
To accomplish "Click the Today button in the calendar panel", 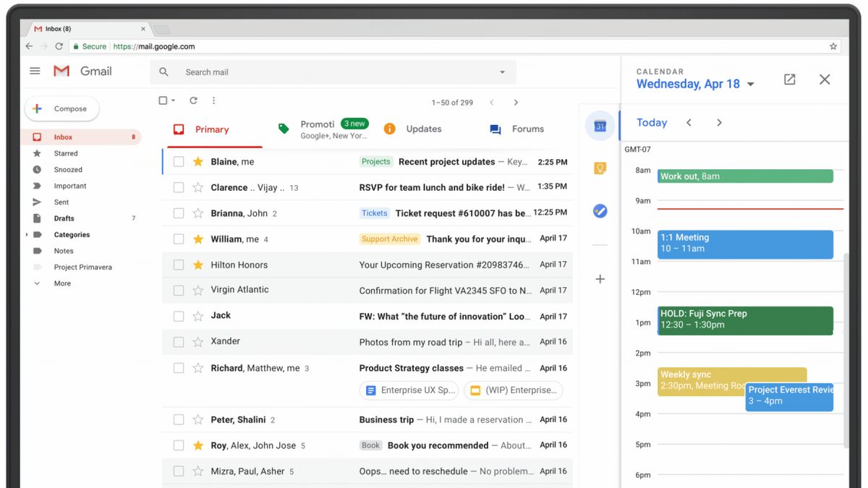I will [651, 122].
